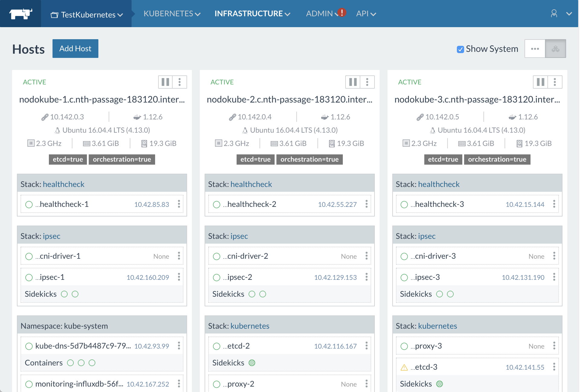This screenshot has height=392, width=580.
Task: Click IP address 10.42.141.55
Action: 525,367
